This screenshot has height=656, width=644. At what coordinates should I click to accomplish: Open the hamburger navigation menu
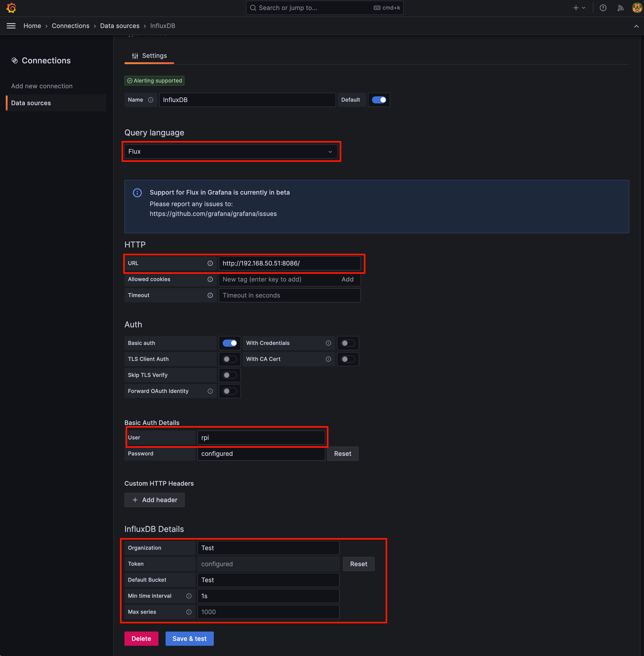click(x=11, y=26)
